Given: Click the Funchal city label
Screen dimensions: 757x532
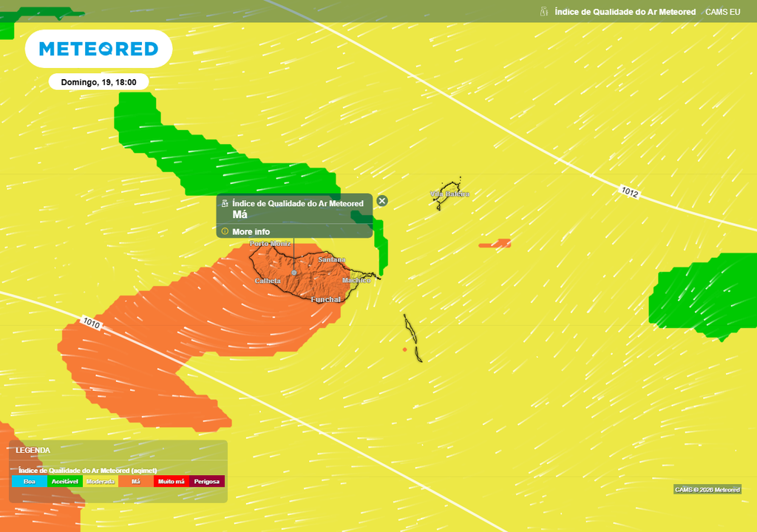Looking at the screenshot, I should click(326, 300).
